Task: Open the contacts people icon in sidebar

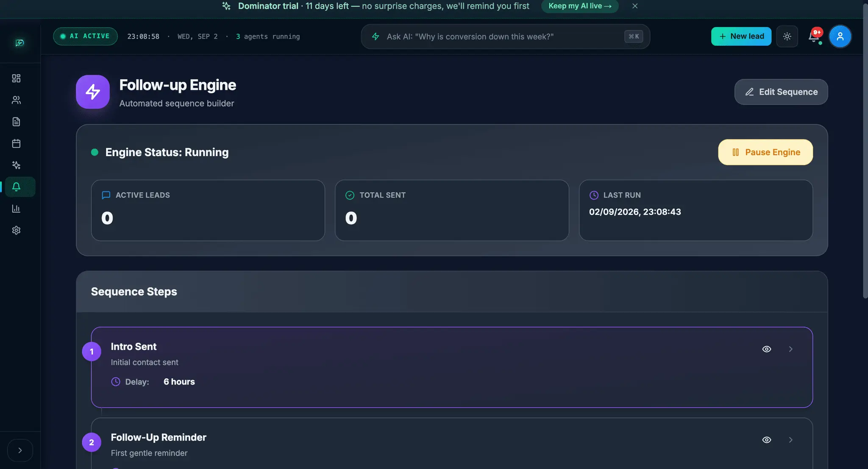Action: pyautogui.click(x=16, y=100)
